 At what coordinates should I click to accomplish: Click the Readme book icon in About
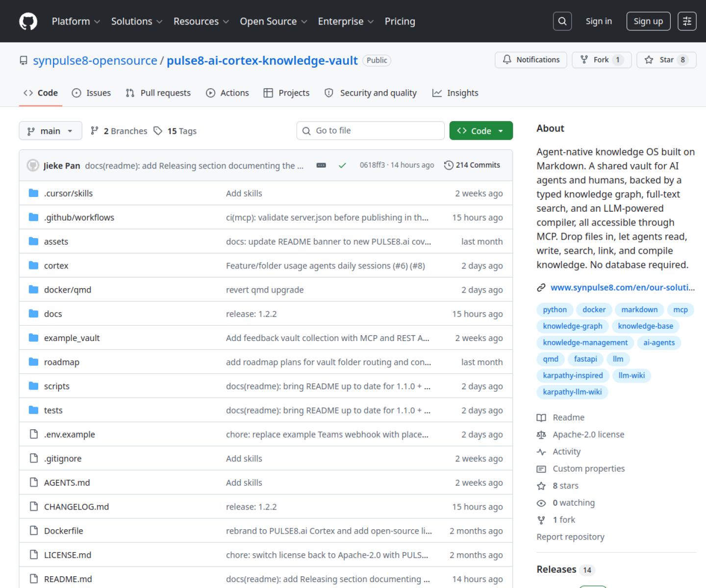pos(541,417)
